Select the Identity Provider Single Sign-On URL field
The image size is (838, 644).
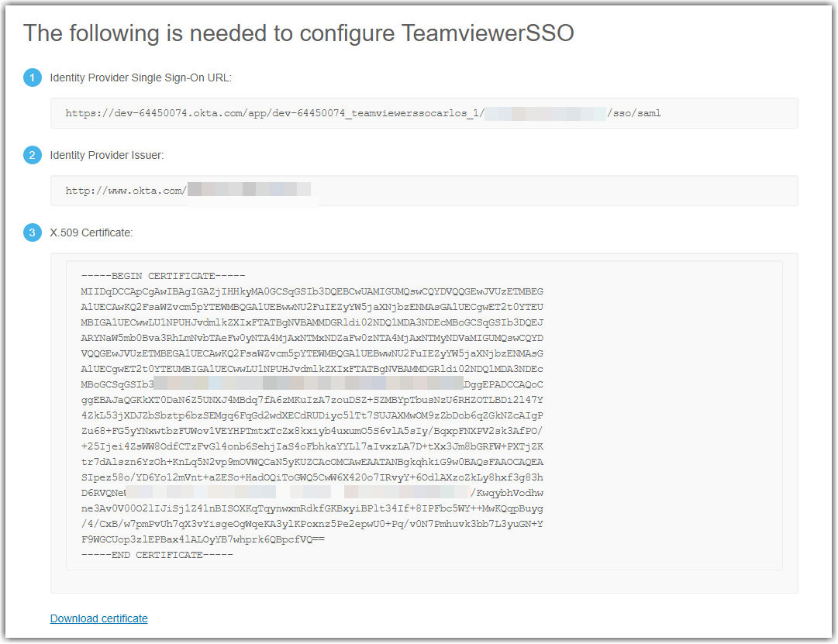pyautogui.click(x=424, y=113)
